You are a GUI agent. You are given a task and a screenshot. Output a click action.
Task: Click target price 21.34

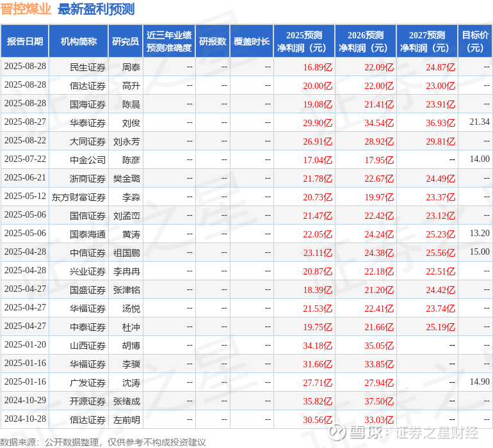tap(480, 122)
